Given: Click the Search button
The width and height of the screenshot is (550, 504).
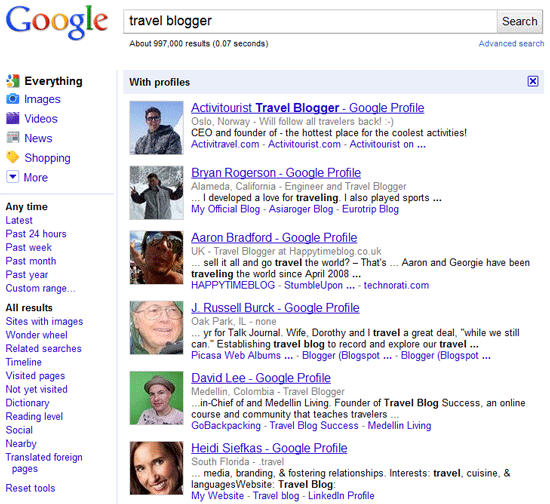Looking at the screenshot, I should coord(519,21).
